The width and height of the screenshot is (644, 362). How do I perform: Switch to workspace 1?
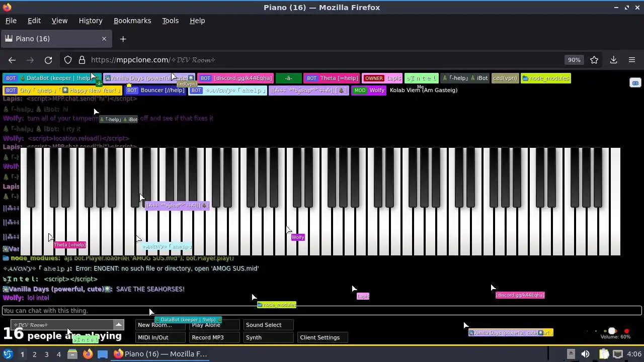pyautogui.click(x=22, y=354)
